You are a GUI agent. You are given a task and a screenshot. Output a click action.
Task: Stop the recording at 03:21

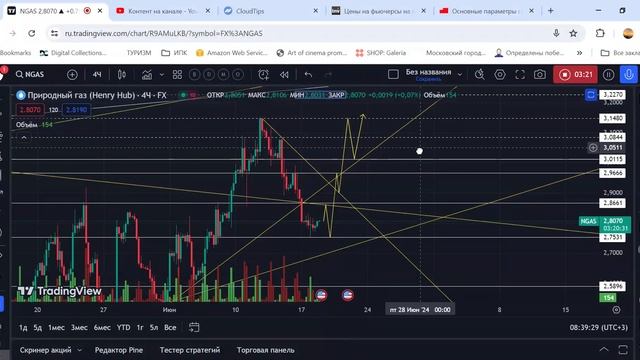pyautogui.click(x=575, y=75)
